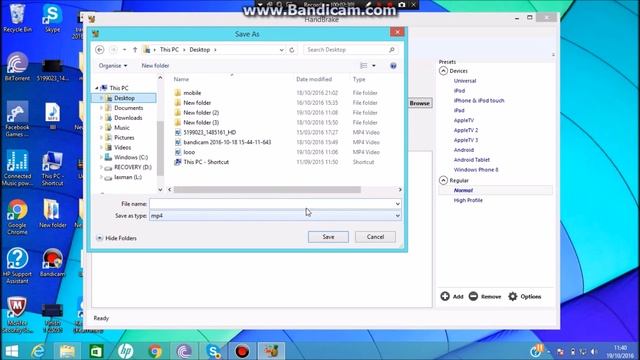Open BitTorrent from taskbar

pyautogui.click(x=184, y=351)
